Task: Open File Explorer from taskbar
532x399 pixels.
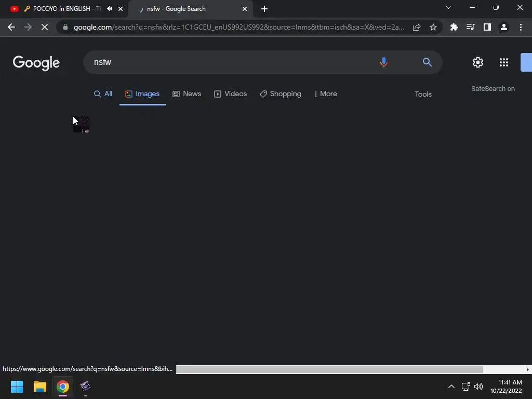Action: point(39,387)
